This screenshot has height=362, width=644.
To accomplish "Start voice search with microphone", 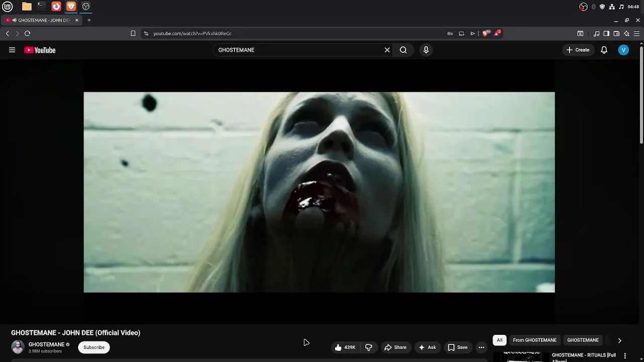I will (426, 50).
